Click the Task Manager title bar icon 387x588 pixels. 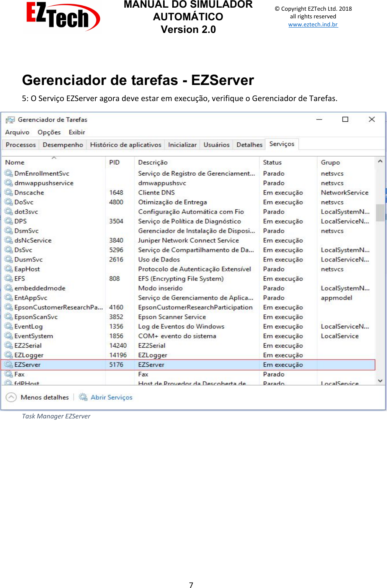pyautogui.click(x=10, y=120)
